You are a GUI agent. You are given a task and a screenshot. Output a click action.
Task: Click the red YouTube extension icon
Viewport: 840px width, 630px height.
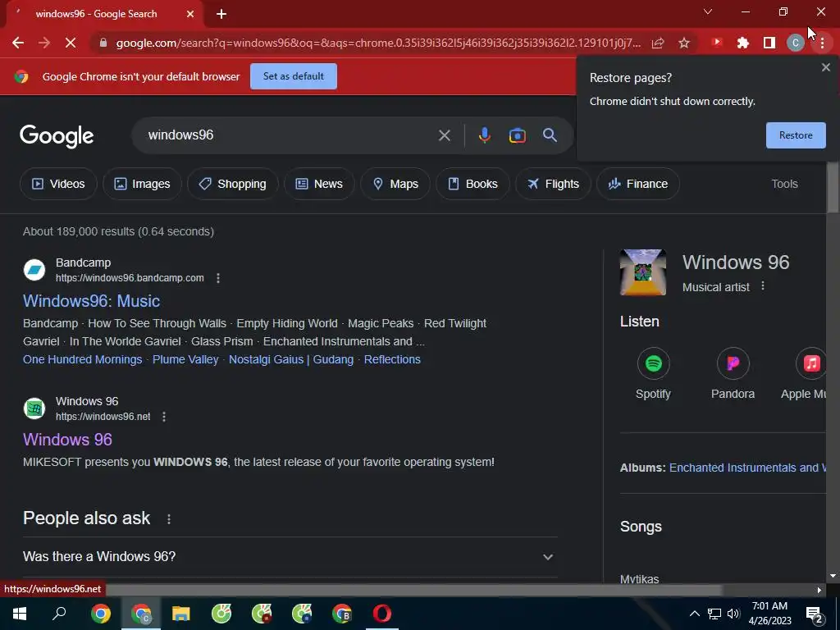tap(717, 43)
